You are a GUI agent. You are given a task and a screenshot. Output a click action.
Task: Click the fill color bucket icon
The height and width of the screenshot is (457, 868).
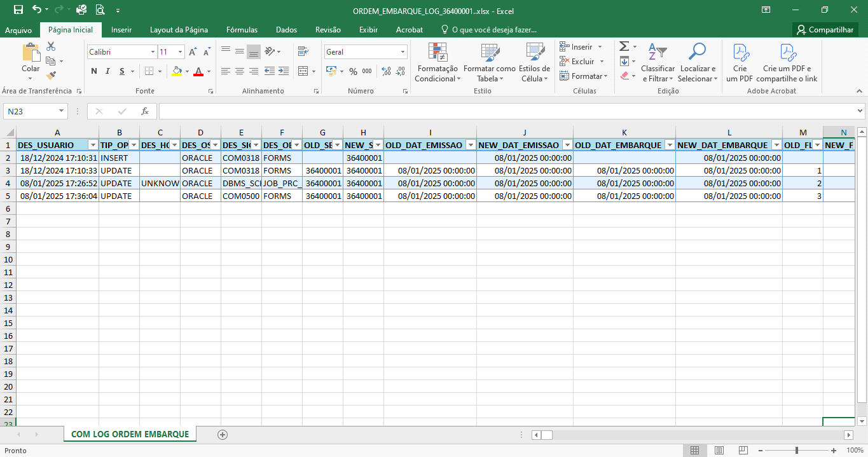[x=177, y=71]
